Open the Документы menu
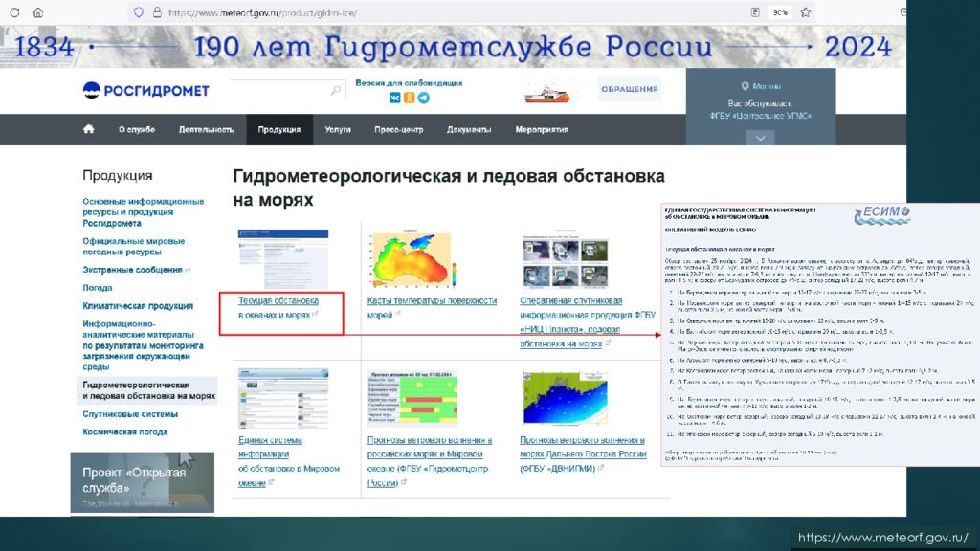 point(469,130)
